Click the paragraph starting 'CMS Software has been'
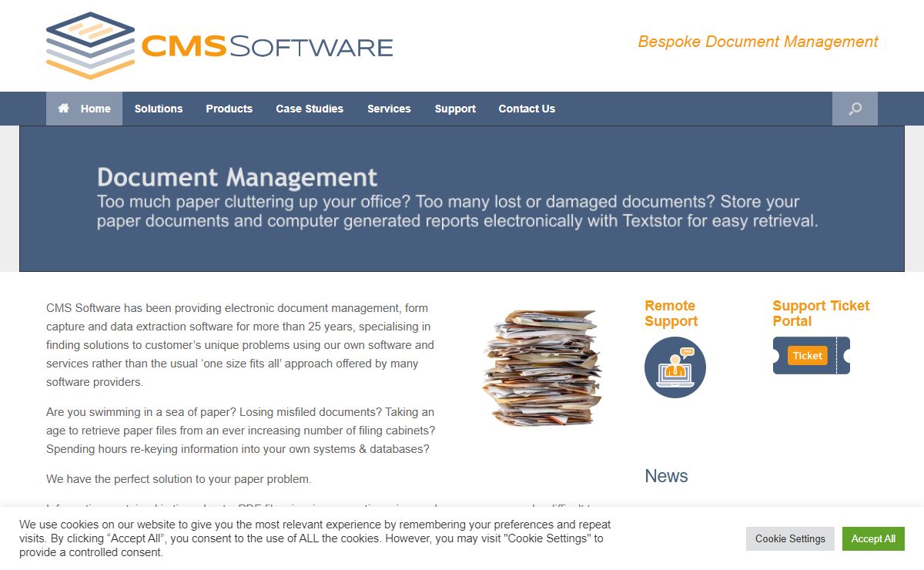Screen dimensions: 924x570 coord(240,345)
